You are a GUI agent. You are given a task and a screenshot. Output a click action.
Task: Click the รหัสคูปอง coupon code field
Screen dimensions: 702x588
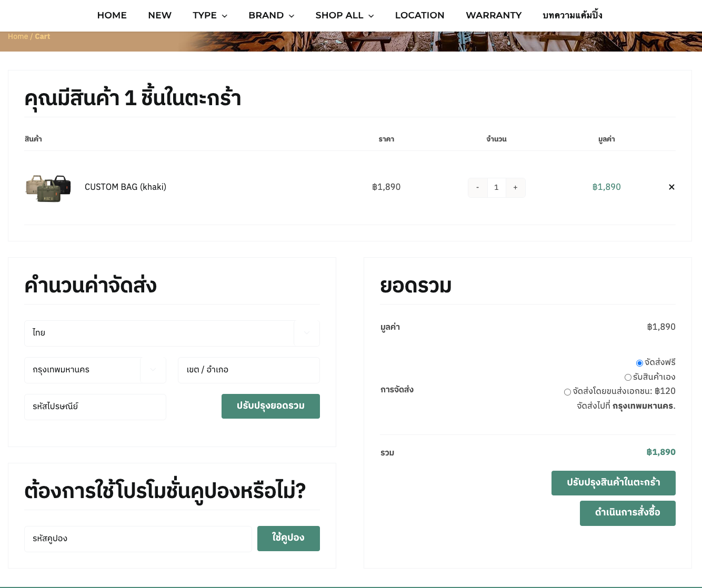[x=137, y=539]
